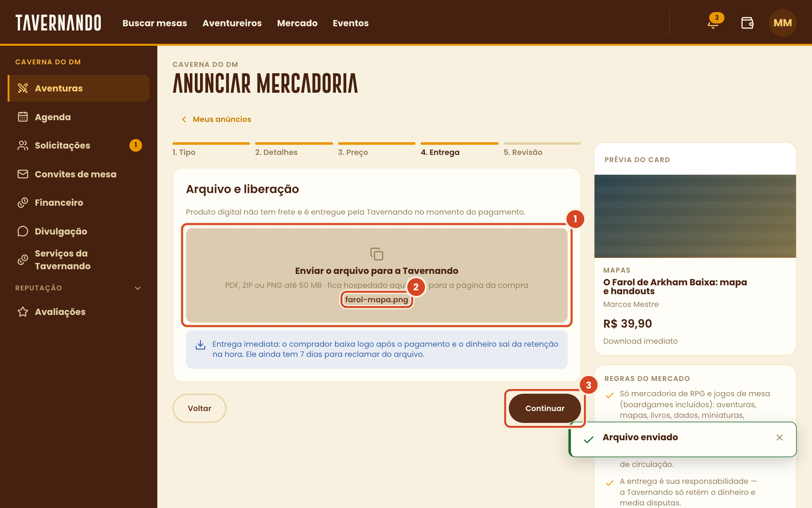Click the Download imediato label
The width and height of the screenshot is (812, 508).
(x=640, y=341)
